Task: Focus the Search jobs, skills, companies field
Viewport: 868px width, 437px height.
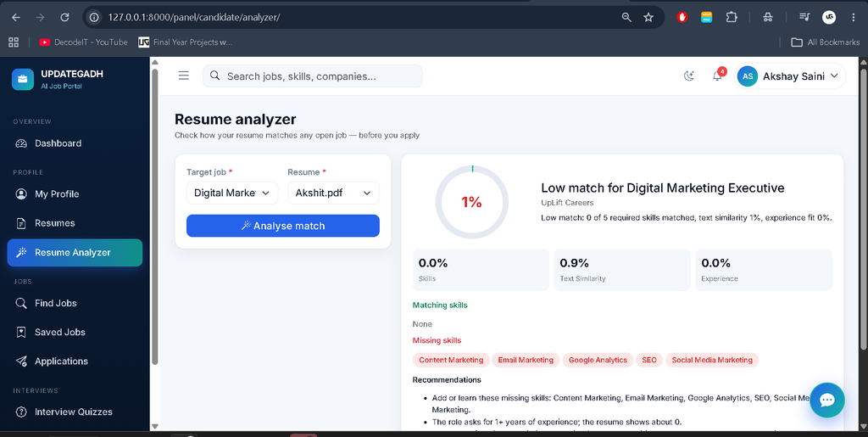Action: click(312, 76)
